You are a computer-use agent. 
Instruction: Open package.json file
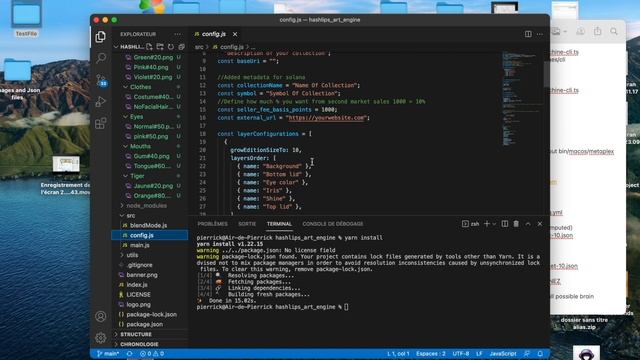pos(144,324)
